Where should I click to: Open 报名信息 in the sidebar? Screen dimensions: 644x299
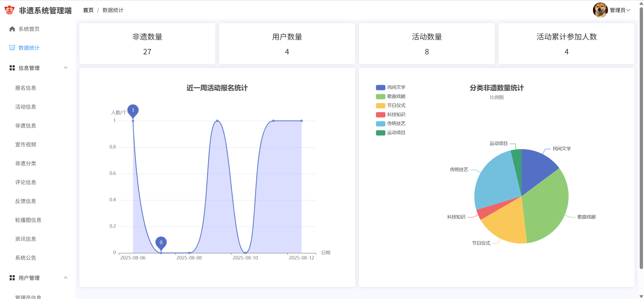point(26,88)
